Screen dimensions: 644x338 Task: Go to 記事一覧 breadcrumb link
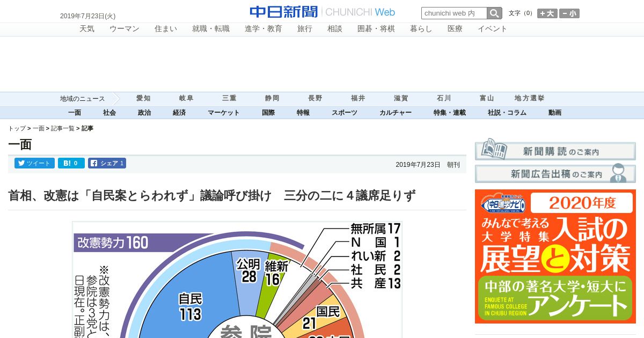[63, 129]
